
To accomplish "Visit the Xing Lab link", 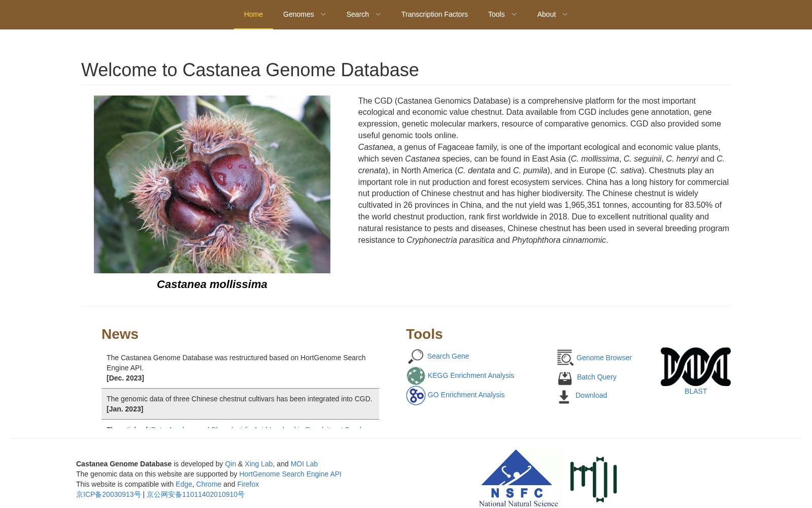I will pyautogui.click(x=259, y=464).
